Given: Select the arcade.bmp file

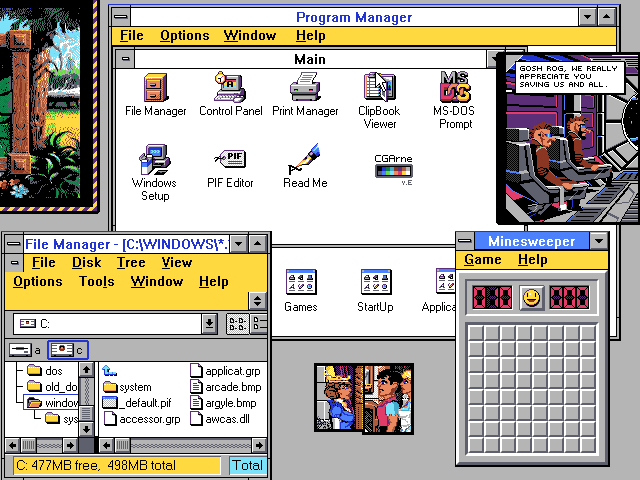Looking at the screenshot, I should 226,387.
